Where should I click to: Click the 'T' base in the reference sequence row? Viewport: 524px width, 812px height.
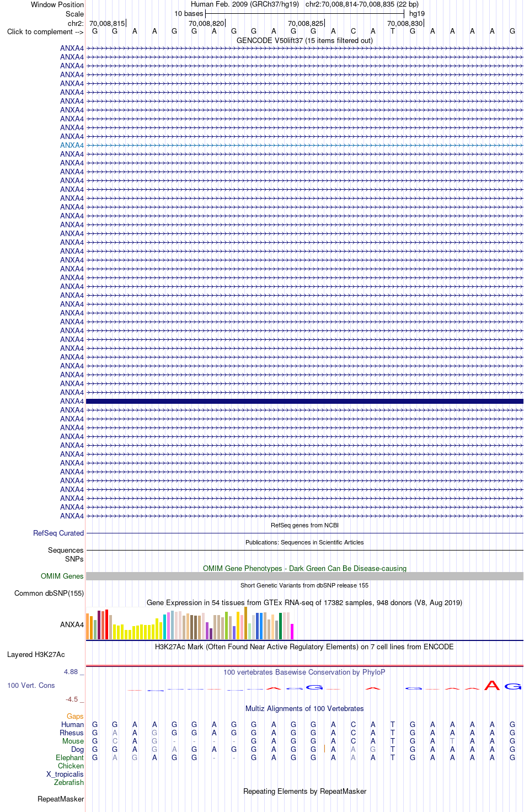393,31
